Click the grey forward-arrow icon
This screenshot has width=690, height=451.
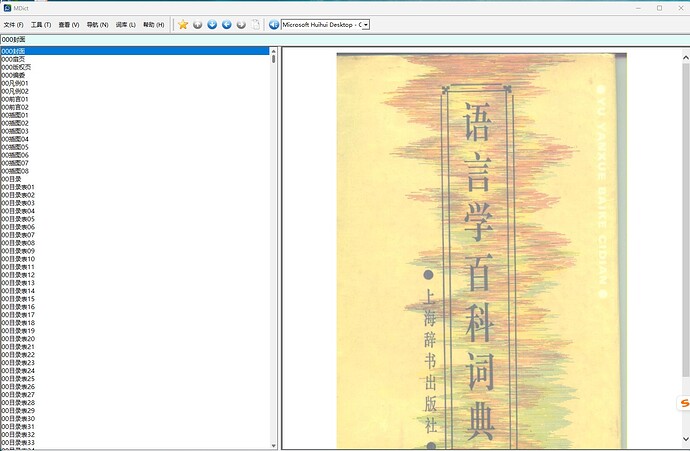coord(241,24)
